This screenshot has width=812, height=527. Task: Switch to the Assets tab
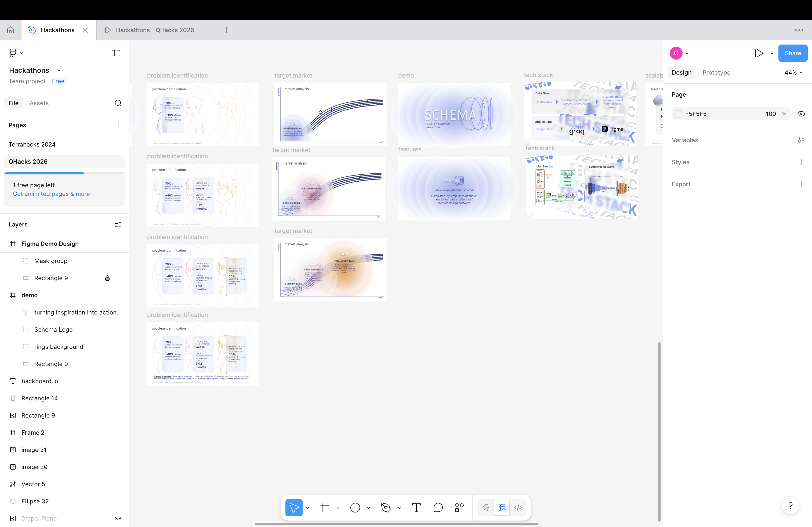(x=39, y=103)
